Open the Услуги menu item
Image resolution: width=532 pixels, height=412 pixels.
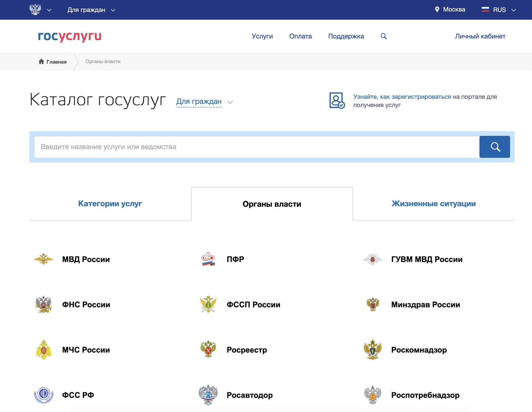point(262,36)
